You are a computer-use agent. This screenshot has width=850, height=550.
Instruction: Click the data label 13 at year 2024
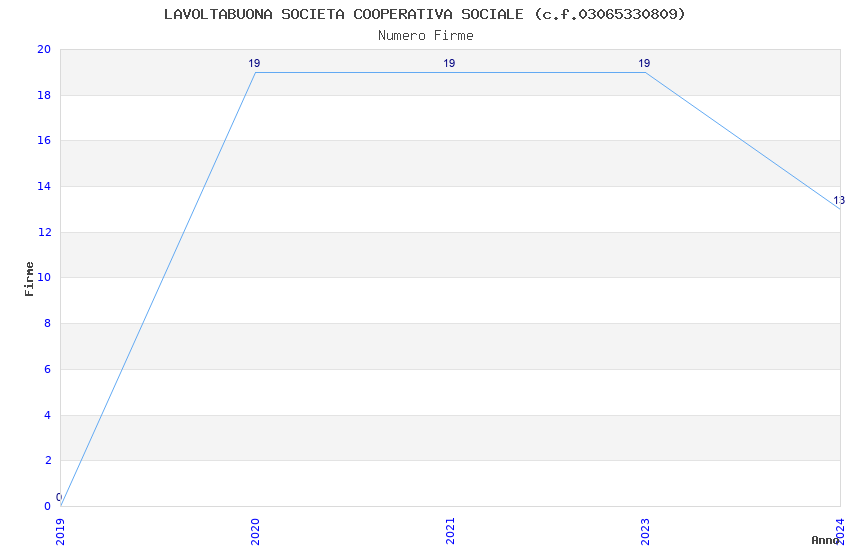(x=839, y=200)
